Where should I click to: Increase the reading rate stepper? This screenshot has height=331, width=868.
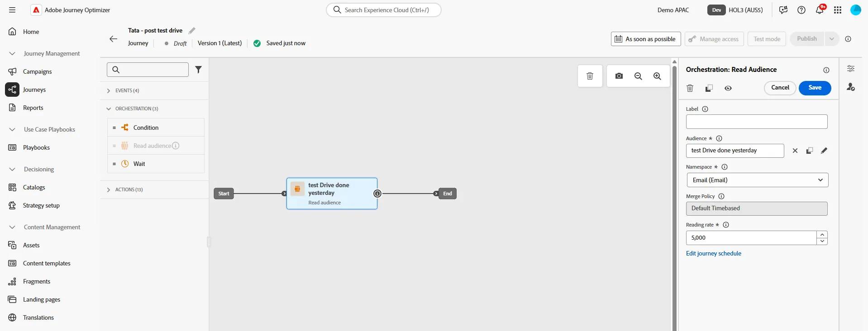pyautogui.click(x=822, y=234)
